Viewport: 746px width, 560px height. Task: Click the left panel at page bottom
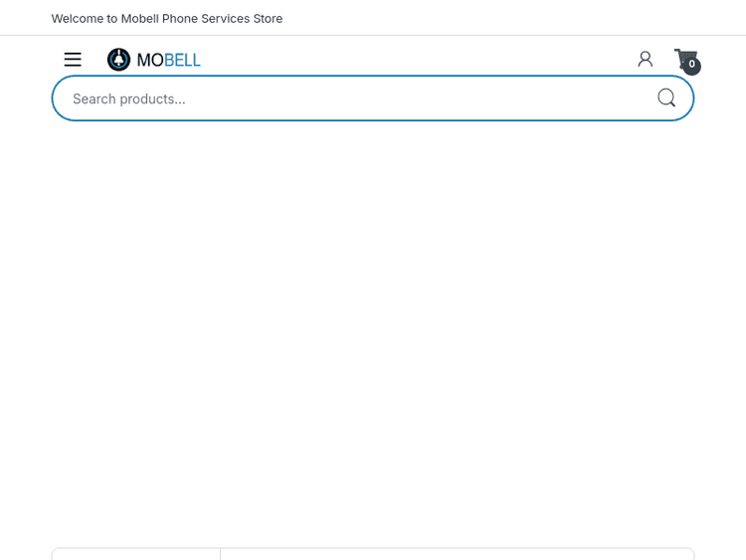coord(136,554)
